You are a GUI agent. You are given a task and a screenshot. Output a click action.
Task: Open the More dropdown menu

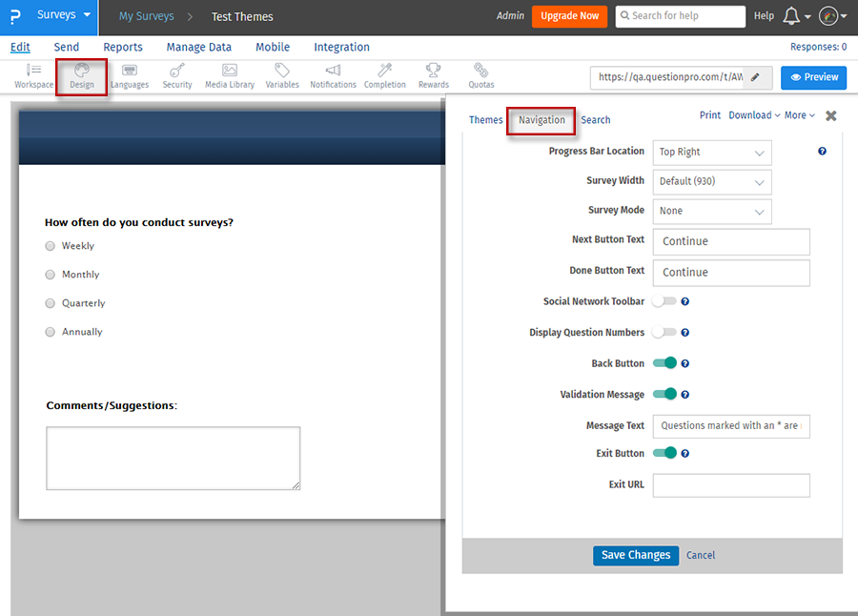click(x=798, y=114)
